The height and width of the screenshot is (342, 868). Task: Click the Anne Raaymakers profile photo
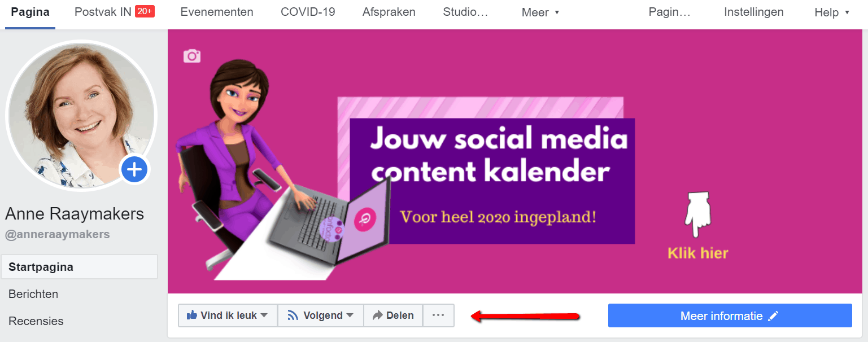pos(81,115)
